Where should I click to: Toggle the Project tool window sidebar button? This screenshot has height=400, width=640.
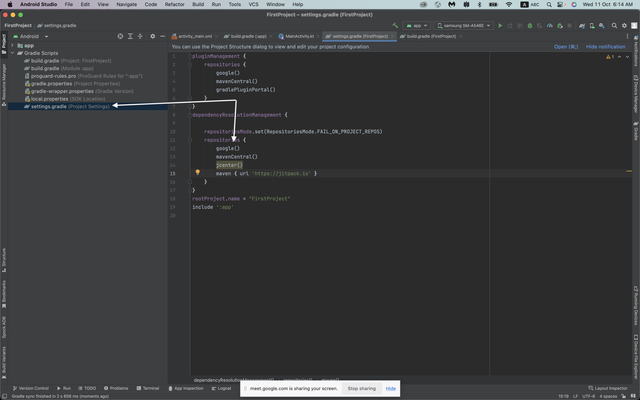coord(3,42)
